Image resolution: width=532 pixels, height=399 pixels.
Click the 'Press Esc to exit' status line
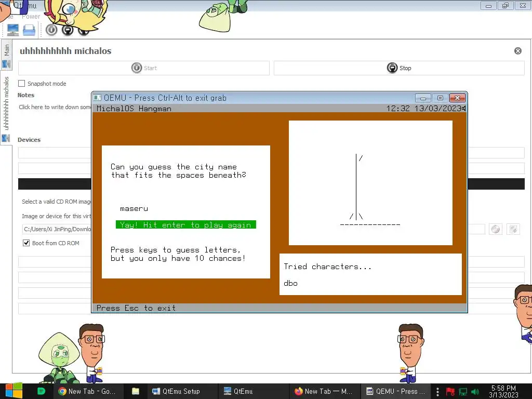[x=136, y=308]
